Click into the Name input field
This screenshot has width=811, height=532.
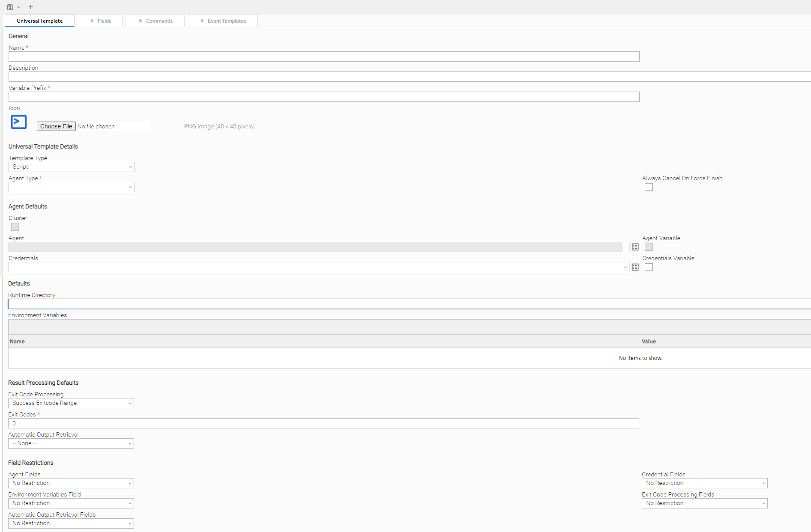(x=324, y=56)
